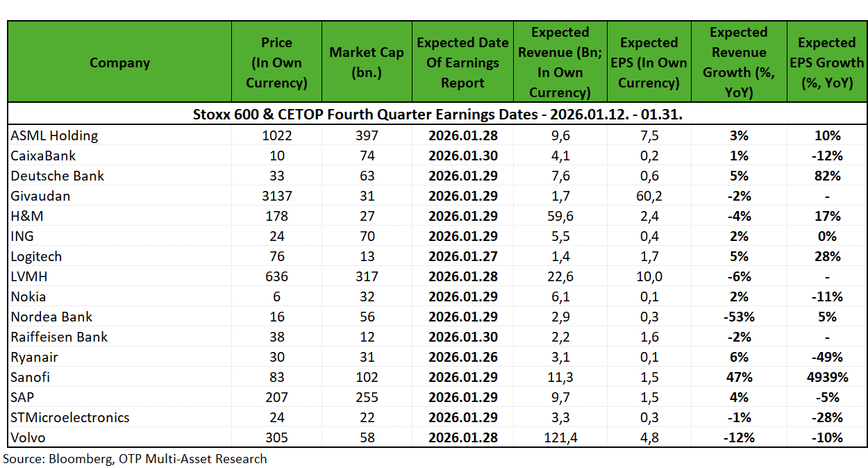Viewport: 868px width, 468px height.
Task: Select Ryanair EPS growth -49%
Action: click(x=827, y=357)
